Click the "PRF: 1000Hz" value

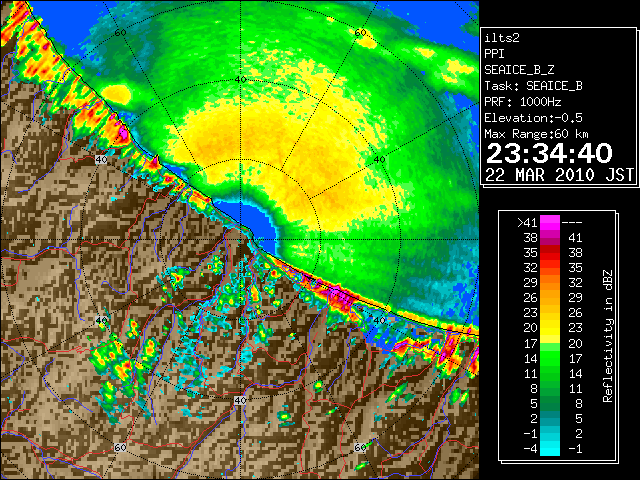[x=523, y=102]
